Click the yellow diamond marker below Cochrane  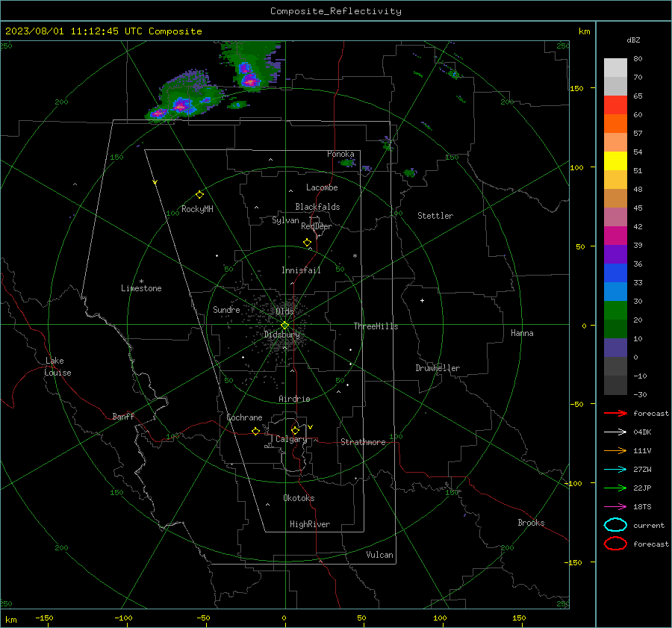256,431
